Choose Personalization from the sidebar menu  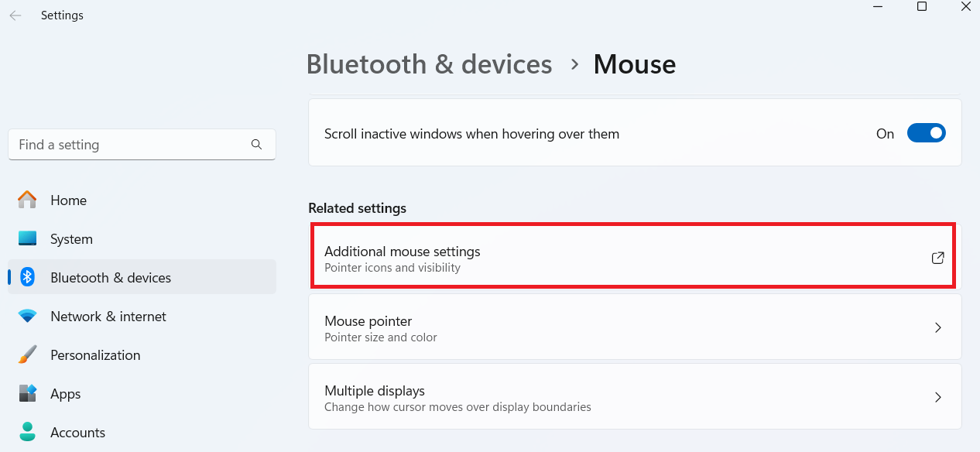(95, 354)
